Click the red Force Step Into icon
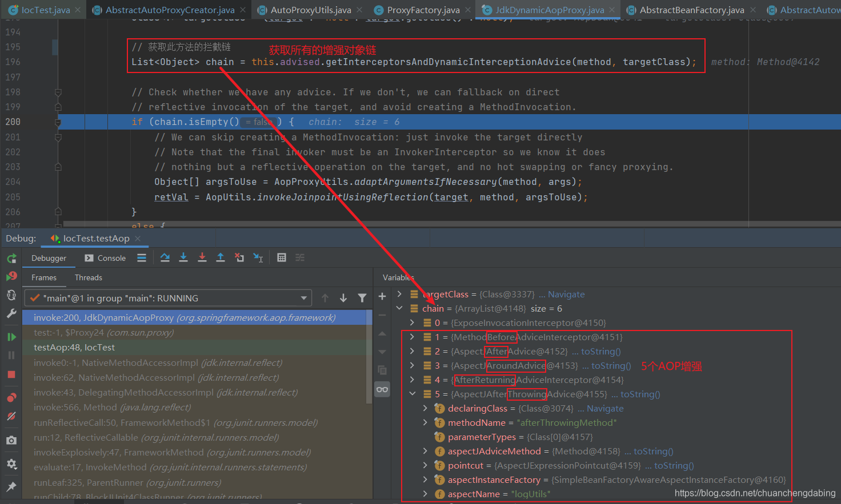The height and width of the screenshot is (504, 841). 202,258
